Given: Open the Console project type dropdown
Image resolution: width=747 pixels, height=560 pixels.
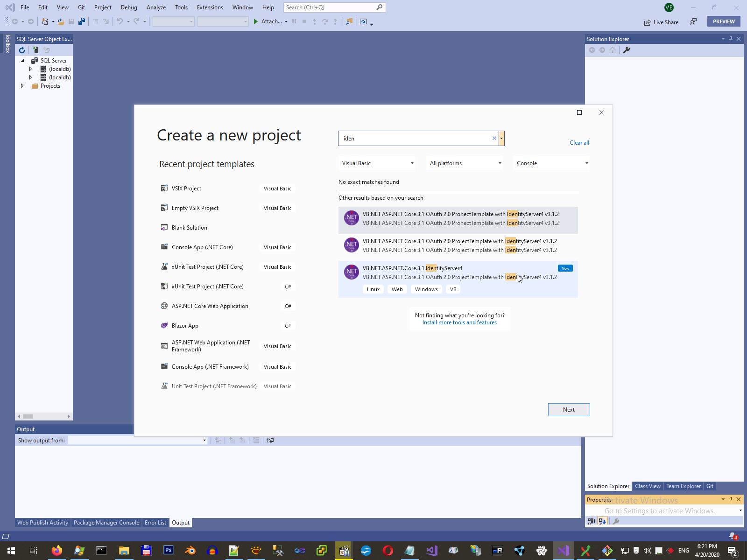Looking at the screenshot, I should [x=552, y=163].
